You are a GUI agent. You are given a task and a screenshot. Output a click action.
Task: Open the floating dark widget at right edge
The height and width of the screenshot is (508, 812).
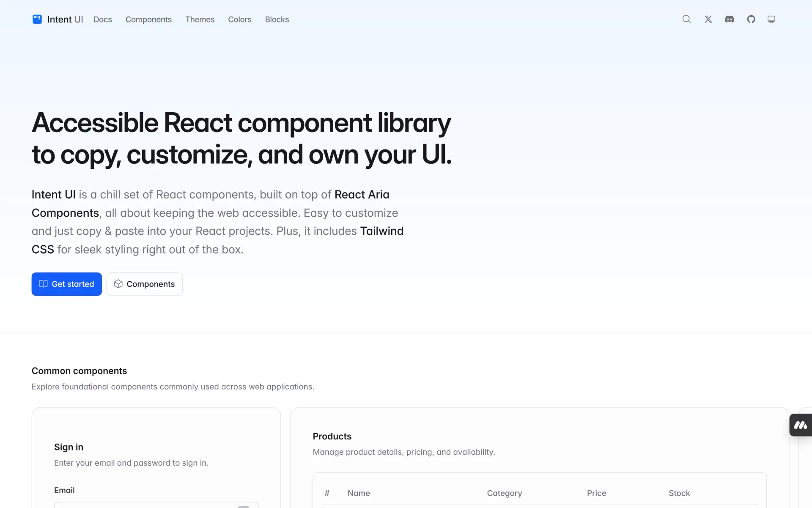pyautogui.click(x=800, y=425)
